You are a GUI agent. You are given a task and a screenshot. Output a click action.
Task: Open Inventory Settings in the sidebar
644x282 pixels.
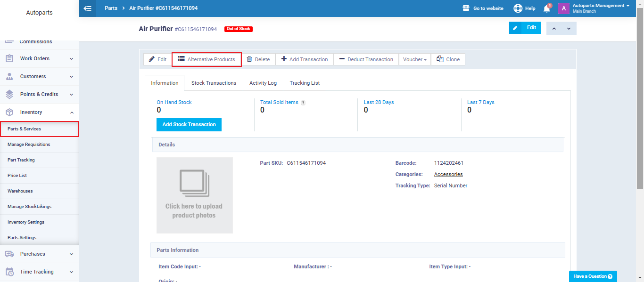tap(39, 222)
